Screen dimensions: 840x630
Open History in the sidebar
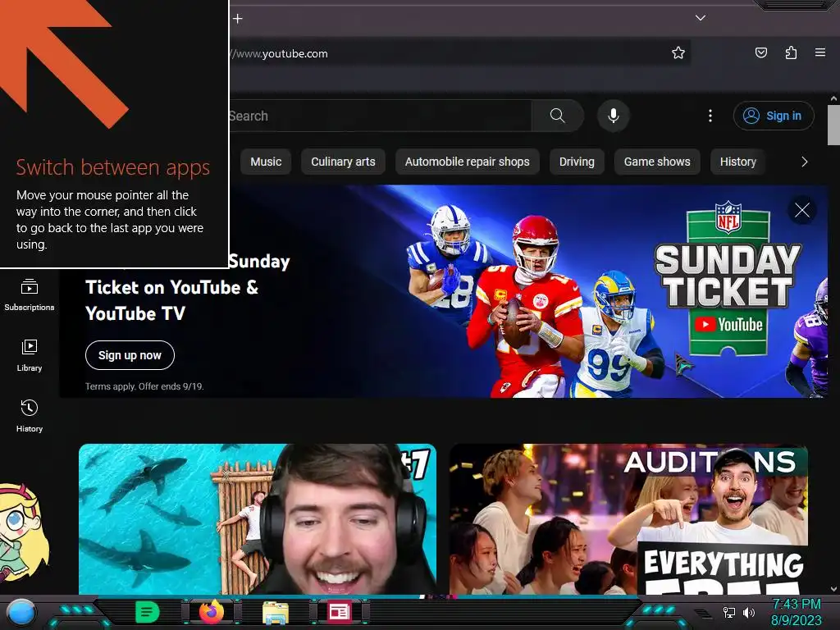point(30,416)
